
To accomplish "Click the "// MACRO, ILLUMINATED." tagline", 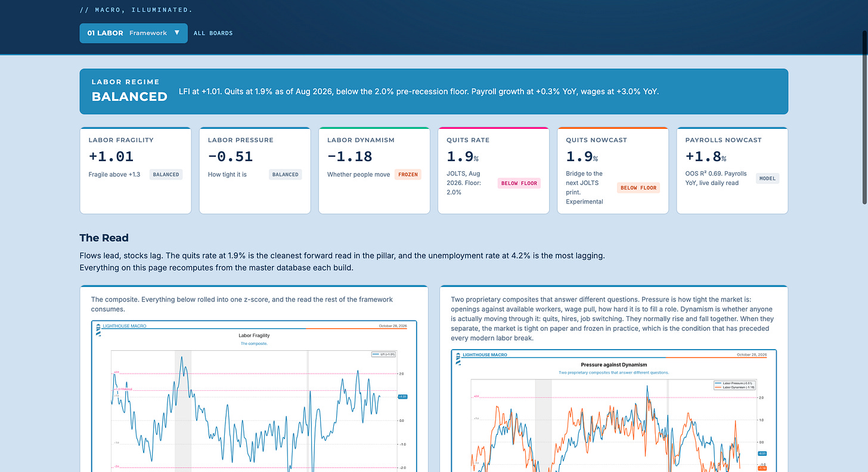I will [137, 10].
